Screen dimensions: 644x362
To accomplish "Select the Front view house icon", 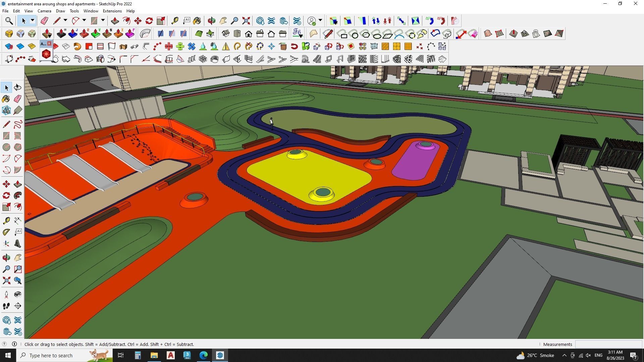I will click(249, 34).
